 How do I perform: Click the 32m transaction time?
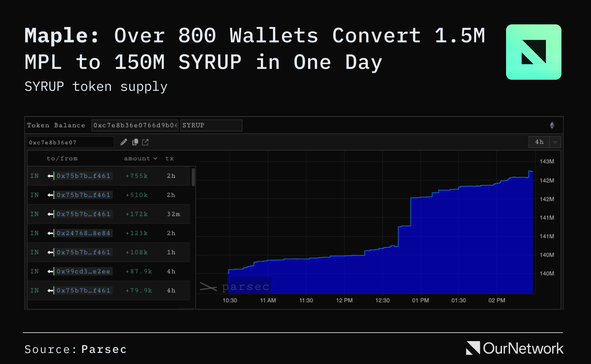click(173, 214)
